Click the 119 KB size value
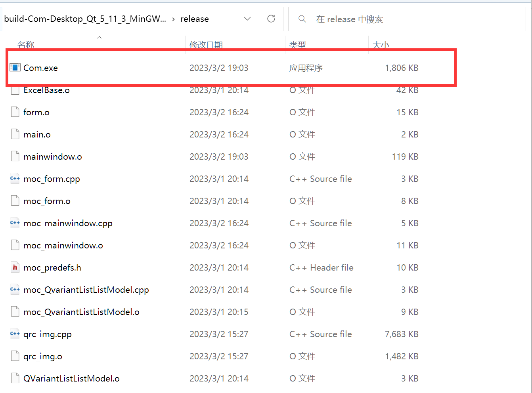The height and width of the screenshot is (393, 532). [x=405, y=156]
